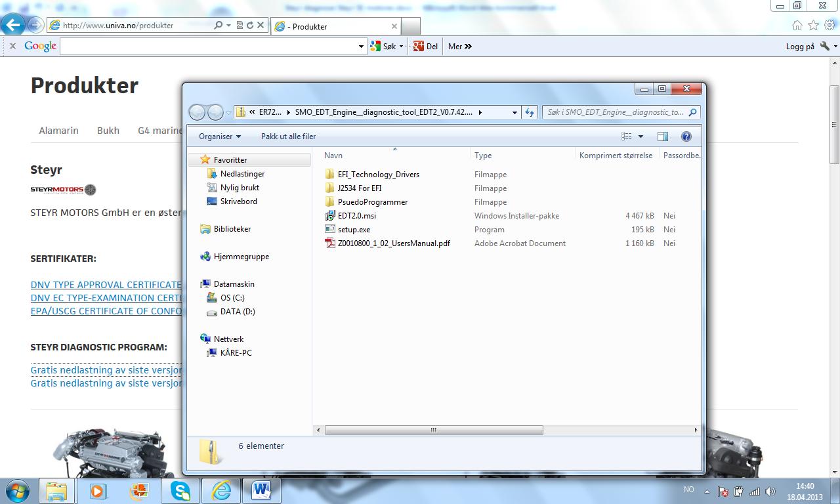Click compatibility view icon in address bar
The image size is (840, 504).
click(240, 26)
